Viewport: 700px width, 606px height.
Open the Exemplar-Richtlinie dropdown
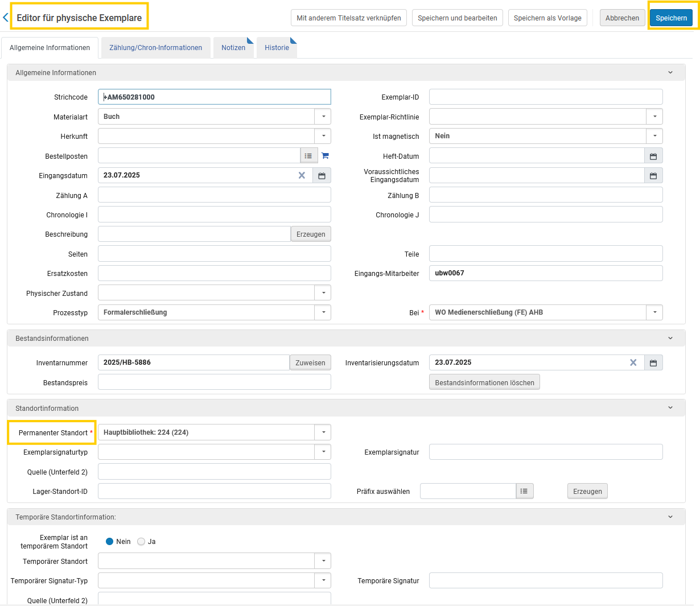[654, 117]
